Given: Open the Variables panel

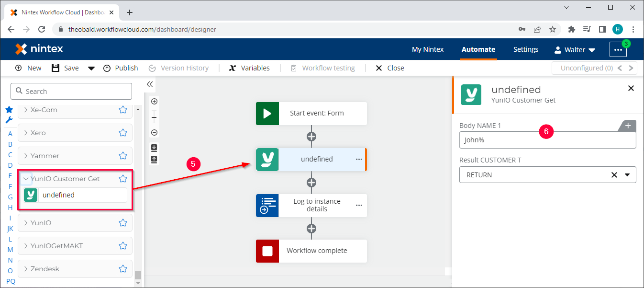Looking at the screenshot, I should [x=249, y=68].
